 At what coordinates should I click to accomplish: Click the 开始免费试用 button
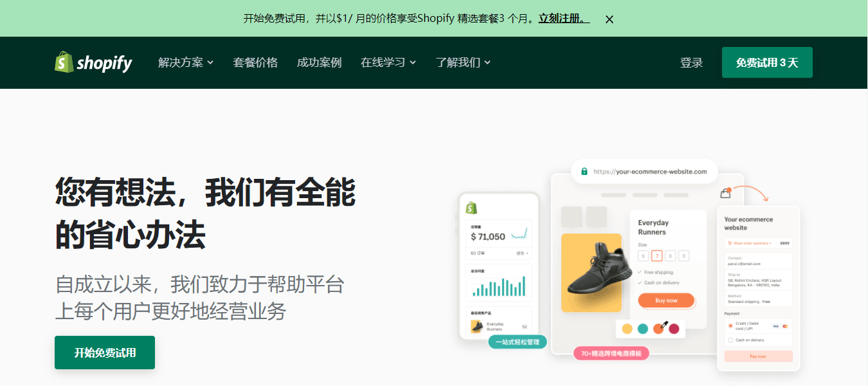pyautogui.click(x=105, y=353)
